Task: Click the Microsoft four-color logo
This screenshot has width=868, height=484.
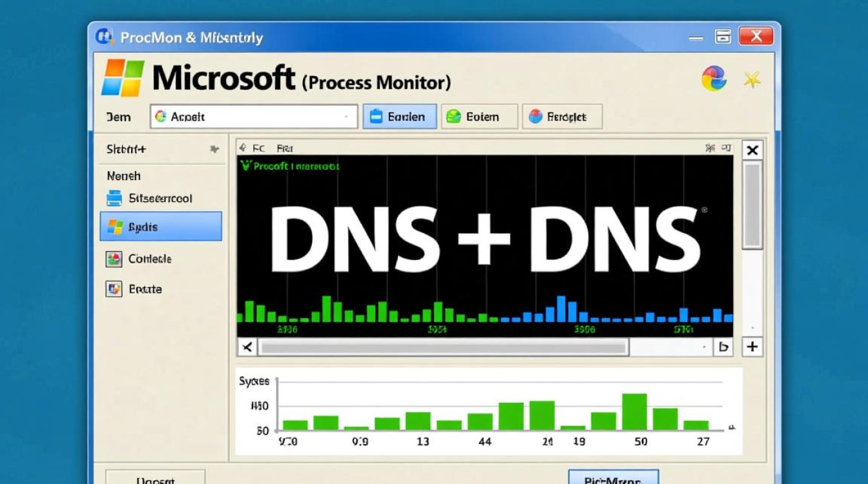Action: [x=123, y=79]
